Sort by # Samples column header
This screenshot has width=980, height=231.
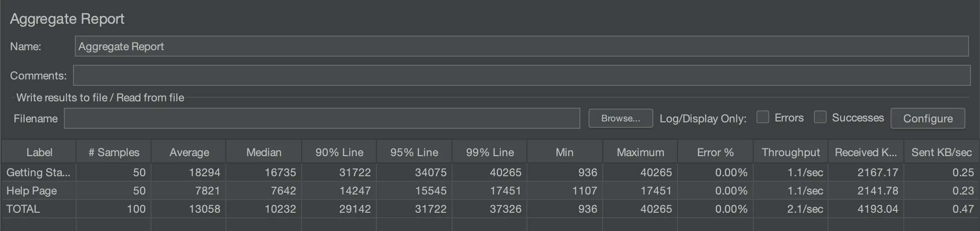click(114, 152)
